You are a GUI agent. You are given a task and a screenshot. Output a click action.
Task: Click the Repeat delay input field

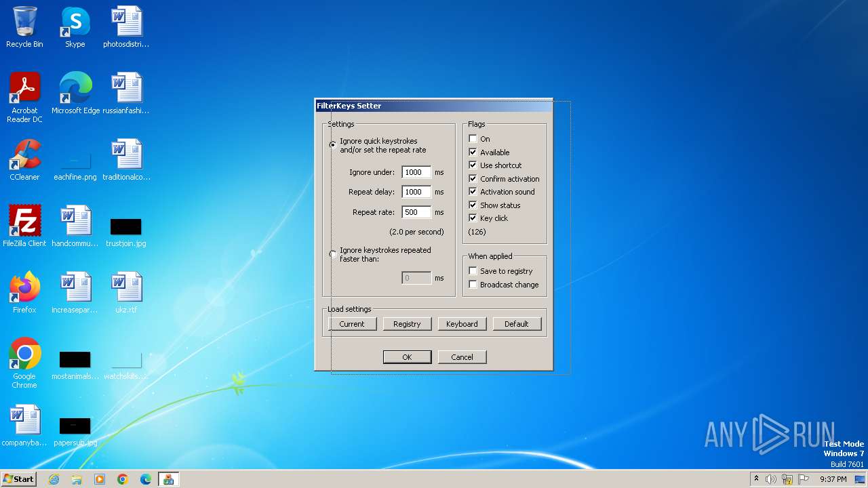tap(416, 192)
